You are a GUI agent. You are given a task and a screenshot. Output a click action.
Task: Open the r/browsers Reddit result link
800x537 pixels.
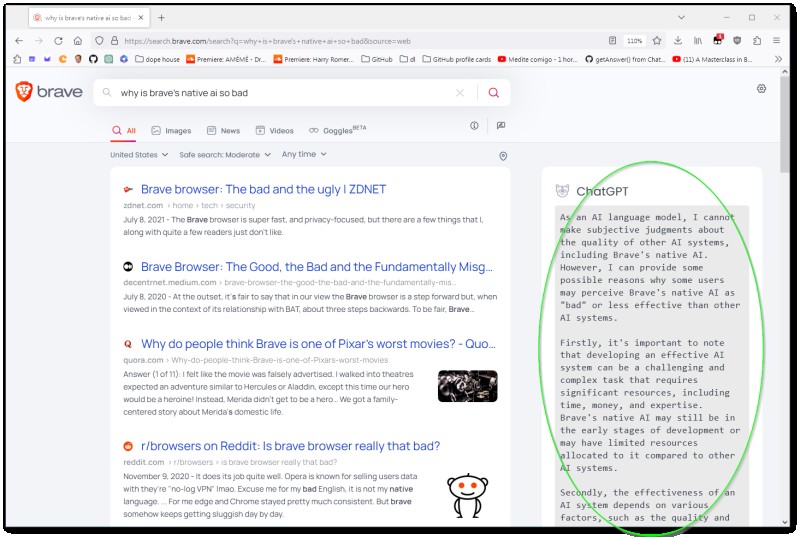[x=290, y=446]
